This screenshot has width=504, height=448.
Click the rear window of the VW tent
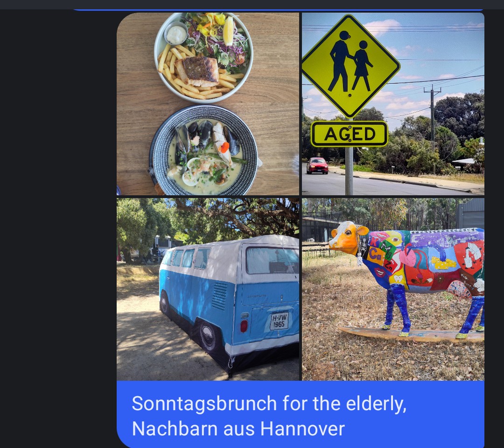pyautogui.click(x=272, y=261)
